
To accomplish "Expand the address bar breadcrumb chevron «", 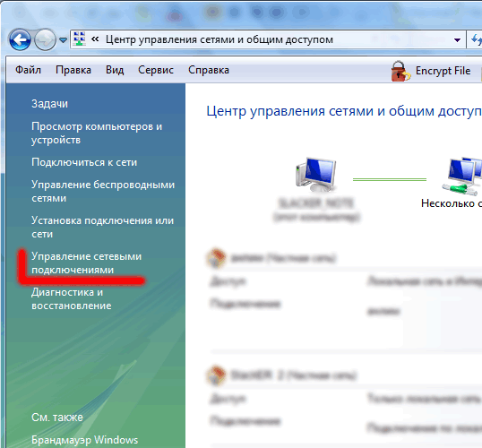I will (x=95, y=39).
